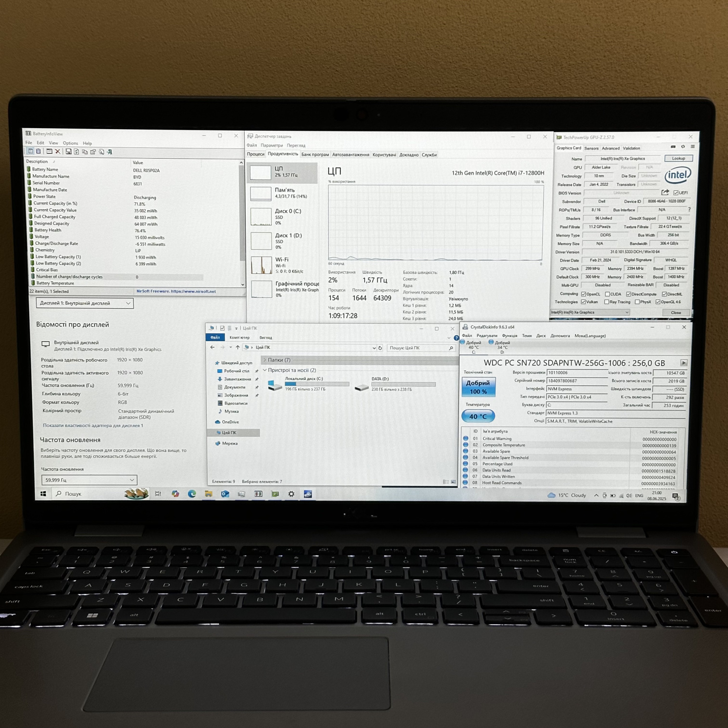Open the Options menu in BatteryInfoView
728x728 pixels.
(x=70, y=143)
